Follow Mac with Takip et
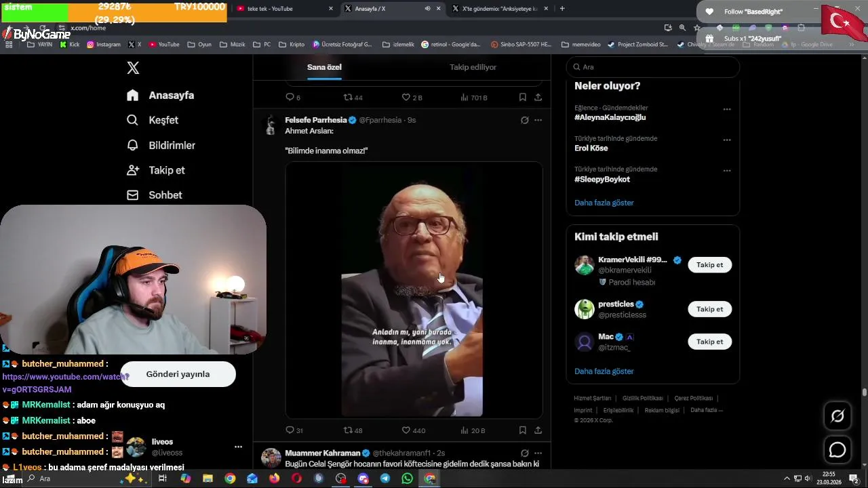This screenshot has height=488, width=868. 709,342
